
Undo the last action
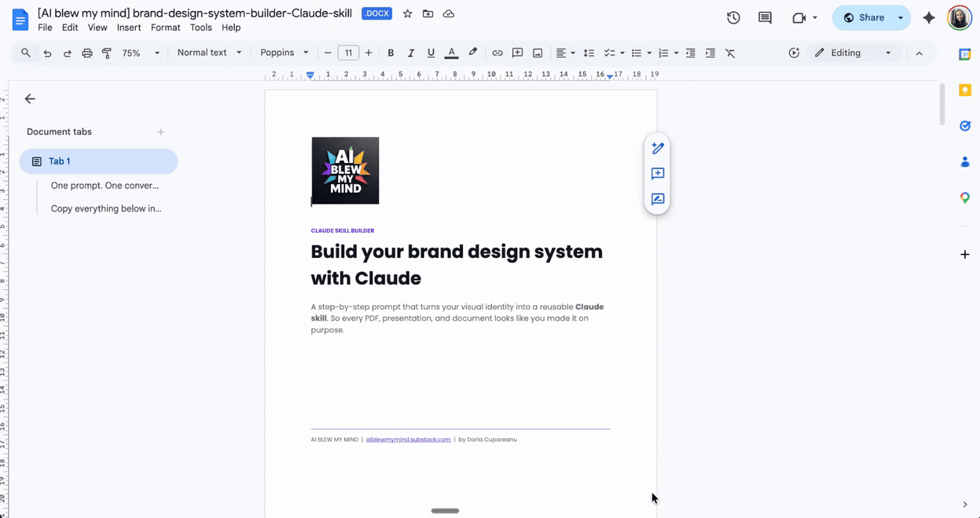point(47,53)
